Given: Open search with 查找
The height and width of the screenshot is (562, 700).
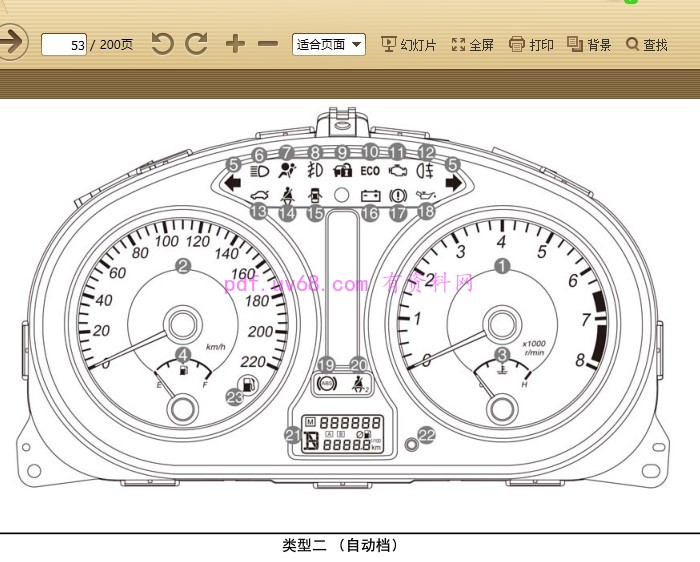Looking at the screenshot, I should click(647, 44).
